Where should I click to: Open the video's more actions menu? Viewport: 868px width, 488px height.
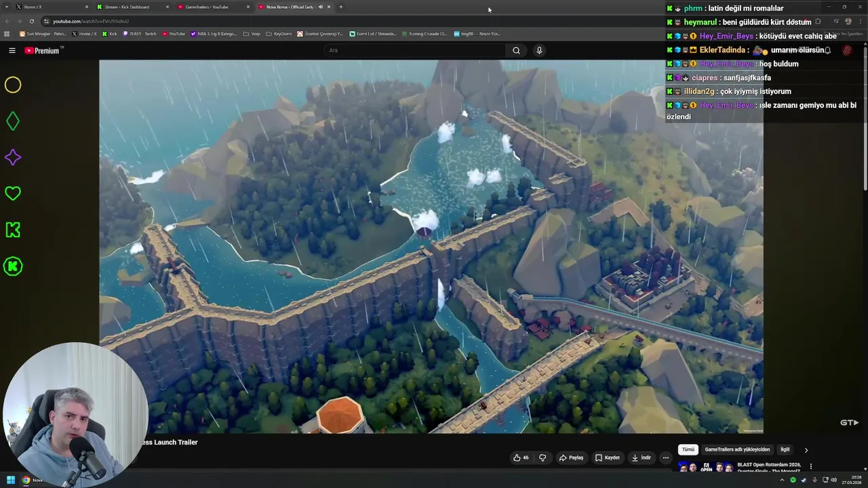pos(666,457)
